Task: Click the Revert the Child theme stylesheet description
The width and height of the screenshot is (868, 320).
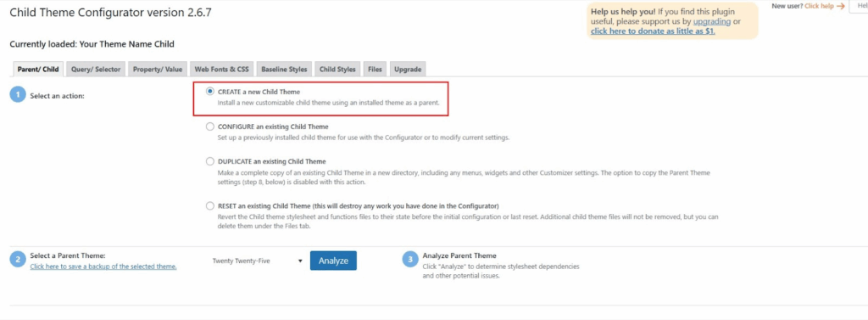Action: [468, 222]
